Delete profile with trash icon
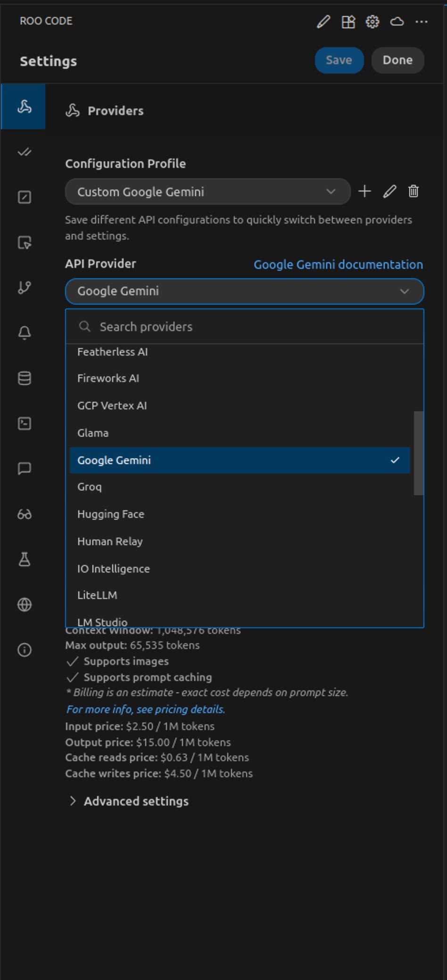447x980 pixels. point(414,191)
